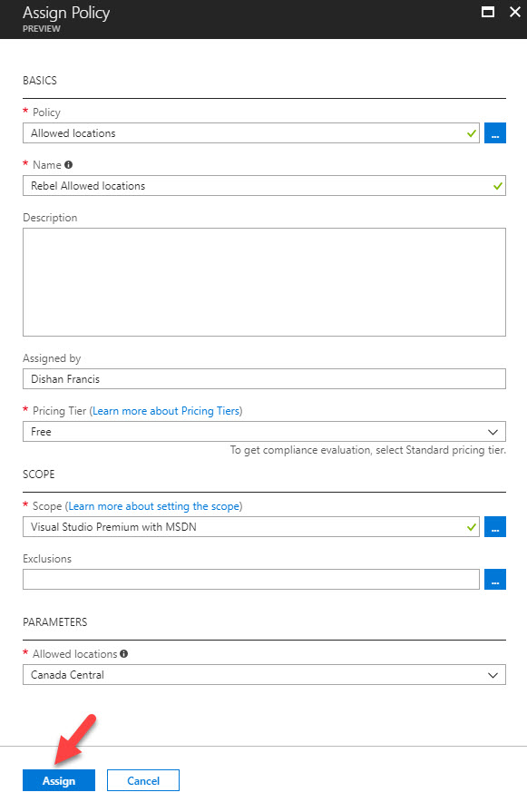Open Learn more about setting the scope
This screenshot has width=527, height=812.
tap(154, 506)
